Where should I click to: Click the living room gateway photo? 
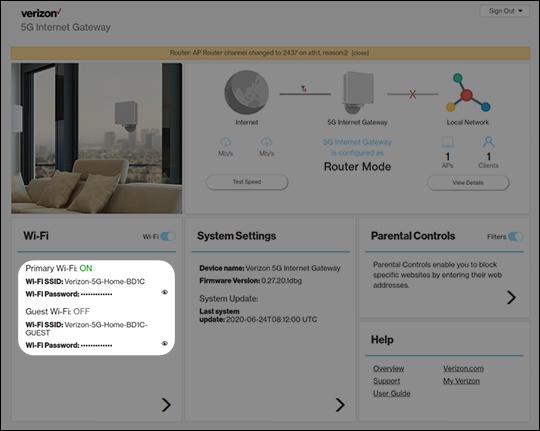97,138
